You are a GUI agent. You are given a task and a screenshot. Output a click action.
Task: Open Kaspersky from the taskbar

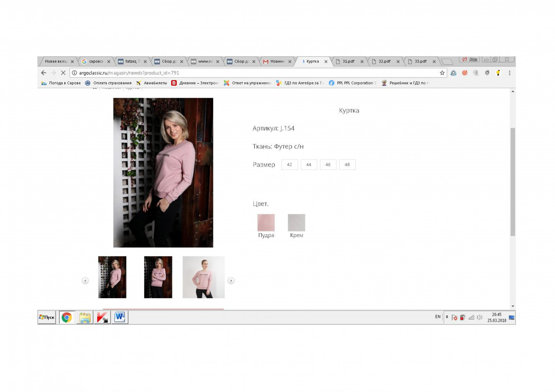click(x=102, y=317)
